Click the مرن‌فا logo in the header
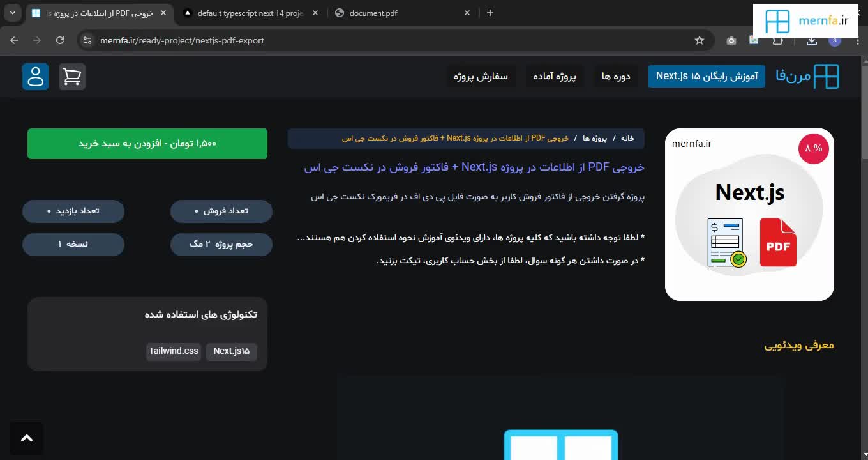Screen dimensions: 868x460 tap(807, 77)
